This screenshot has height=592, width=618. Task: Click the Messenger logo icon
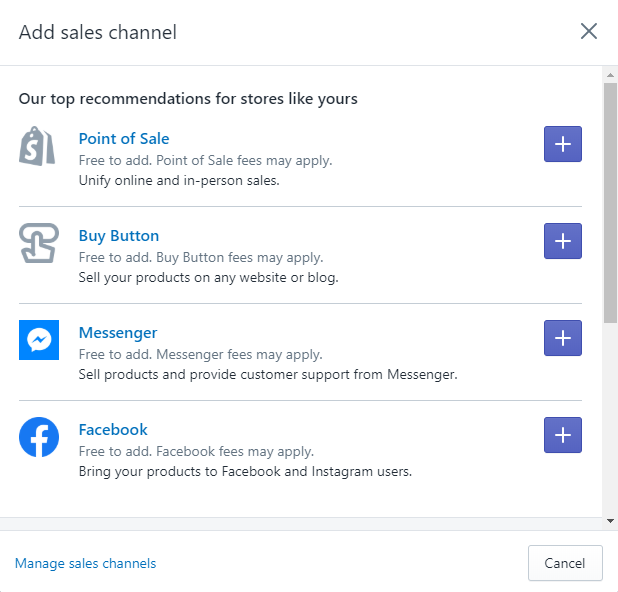coord(39,340)
